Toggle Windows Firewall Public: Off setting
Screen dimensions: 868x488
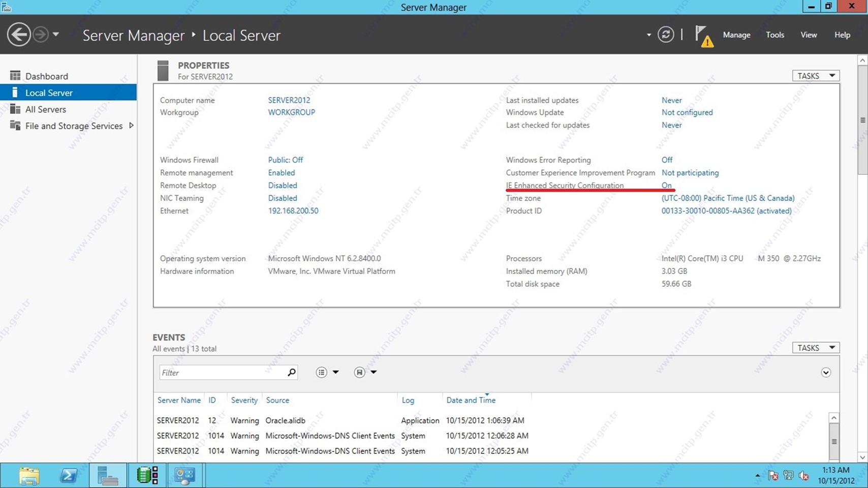point(285,160)
